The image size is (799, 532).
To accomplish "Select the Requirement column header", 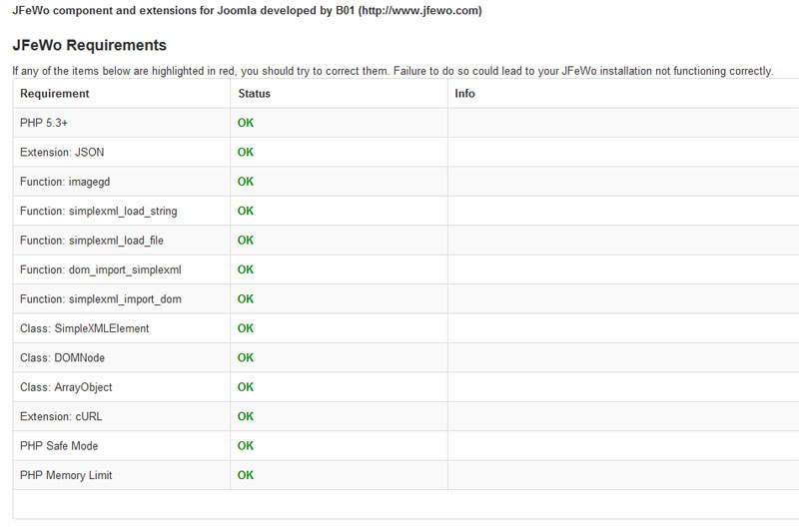I will pyautogui.click(x=55, y=94).
